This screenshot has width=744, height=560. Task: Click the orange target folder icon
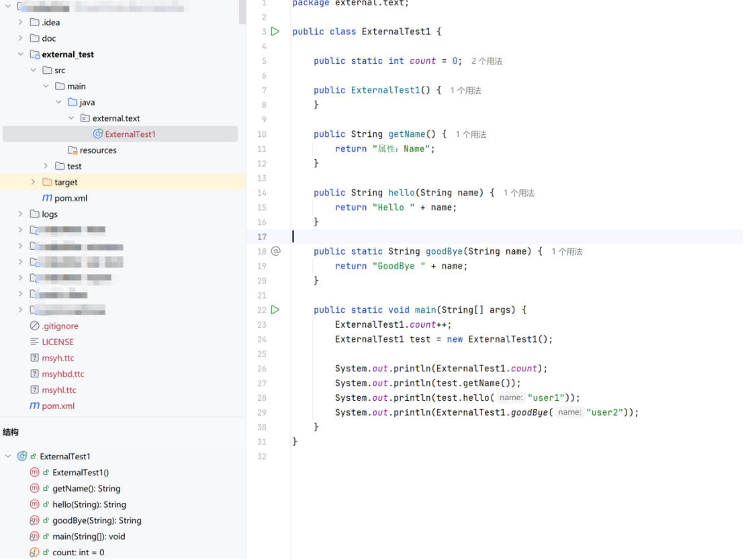(47, 182)
